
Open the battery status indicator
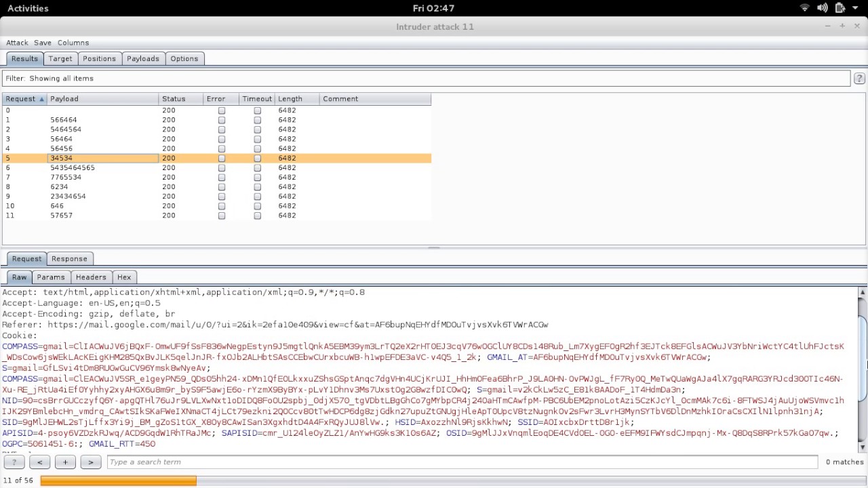pos(840,8)
